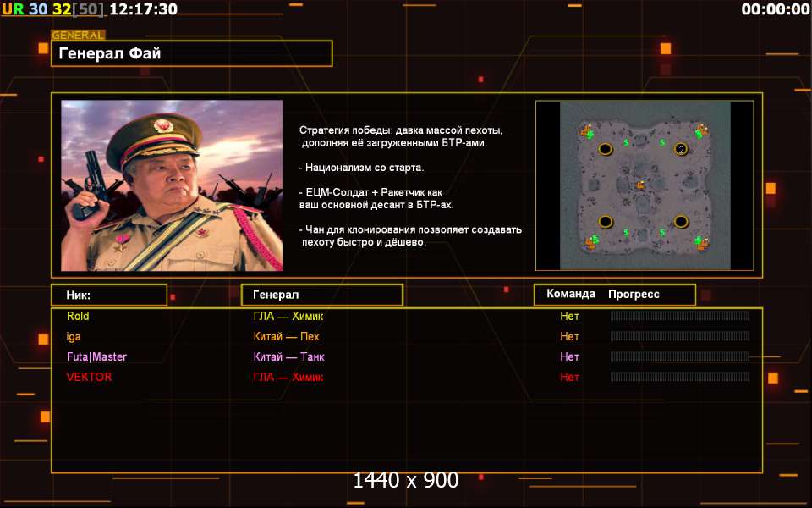Click the 'Генерал Фай' title box
812x508 pixels.
tap(192, 53)
